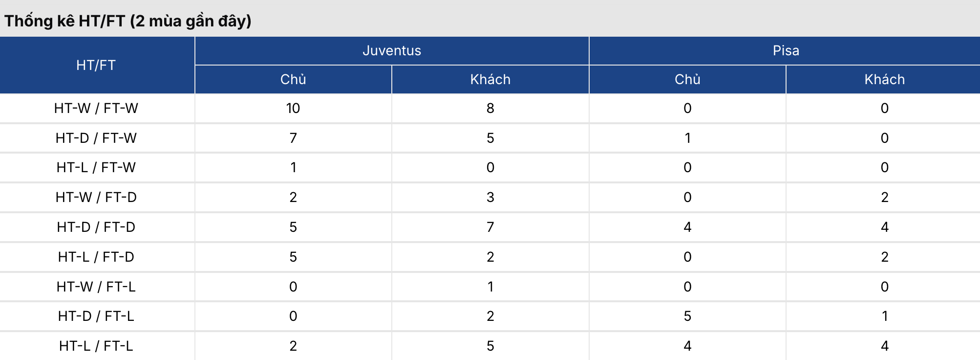
Task: Select the HT-W / FT-W row label
Action: 96,108
